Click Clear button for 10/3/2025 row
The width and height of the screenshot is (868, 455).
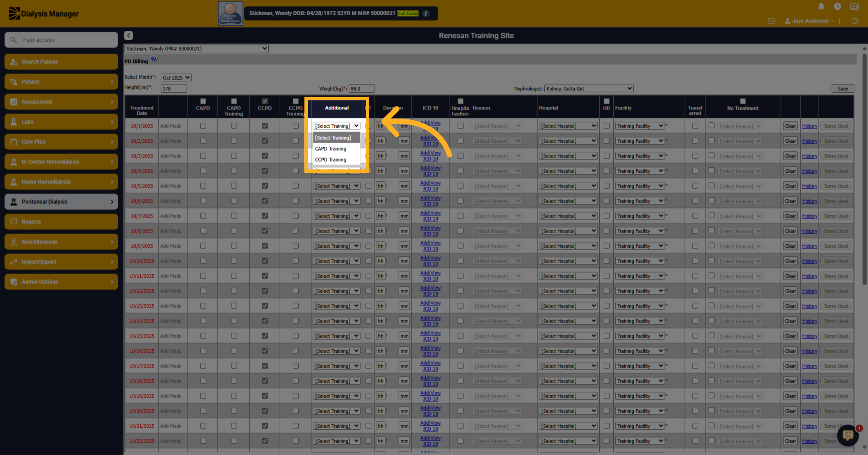pos(790,156)
